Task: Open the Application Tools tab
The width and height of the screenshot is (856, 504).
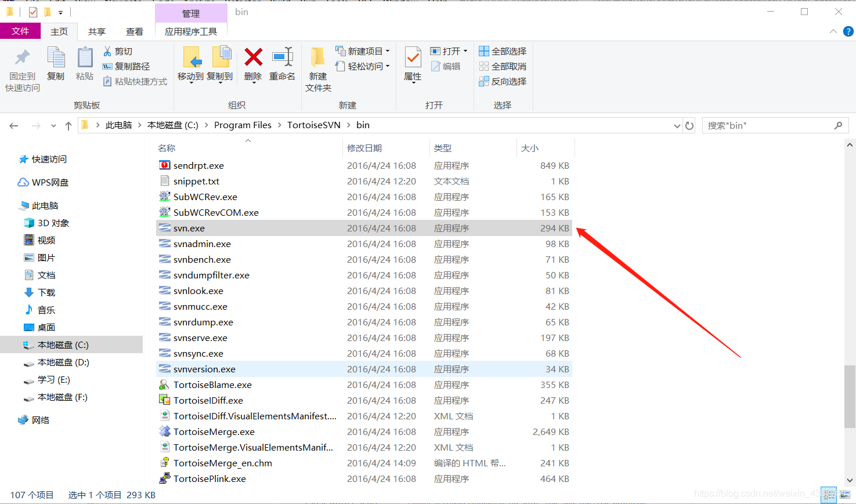Action: pyautogui.click(x=191, y=31)
